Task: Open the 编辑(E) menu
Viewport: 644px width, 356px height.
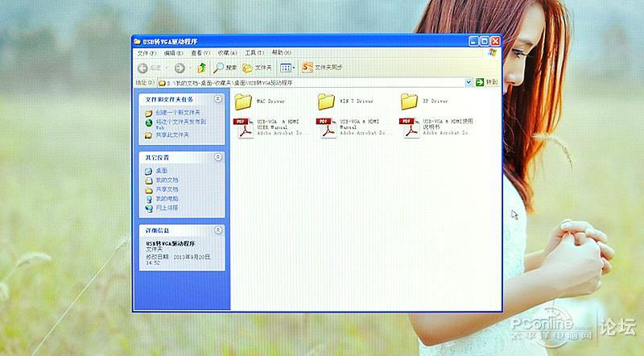Action: 173,53
